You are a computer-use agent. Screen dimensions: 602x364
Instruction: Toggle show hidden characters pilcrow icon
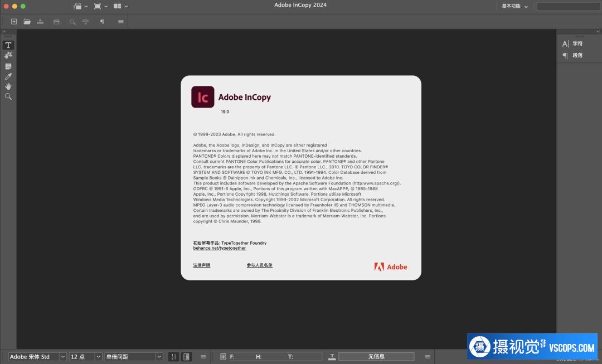(102, 22)
